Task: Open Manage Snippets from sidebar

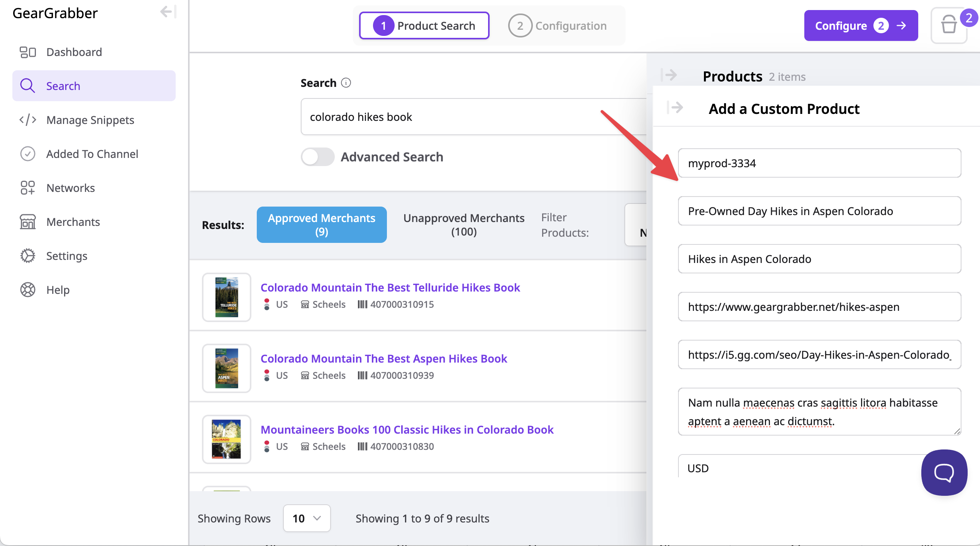Action: tap(90, 120)
